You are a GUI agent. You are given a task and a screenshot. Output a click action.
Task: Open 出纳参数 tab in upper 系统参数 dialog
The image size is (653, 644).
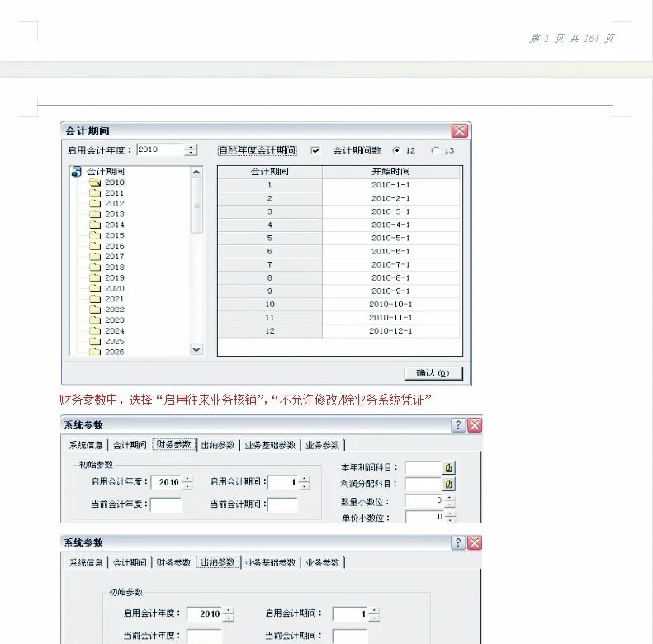pyautogui.click(x=218, y=445)
